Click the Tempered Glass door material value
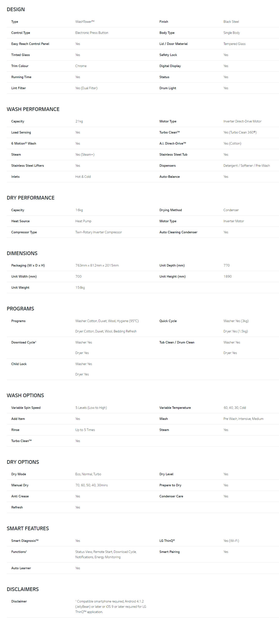 [x=234, y=44]
